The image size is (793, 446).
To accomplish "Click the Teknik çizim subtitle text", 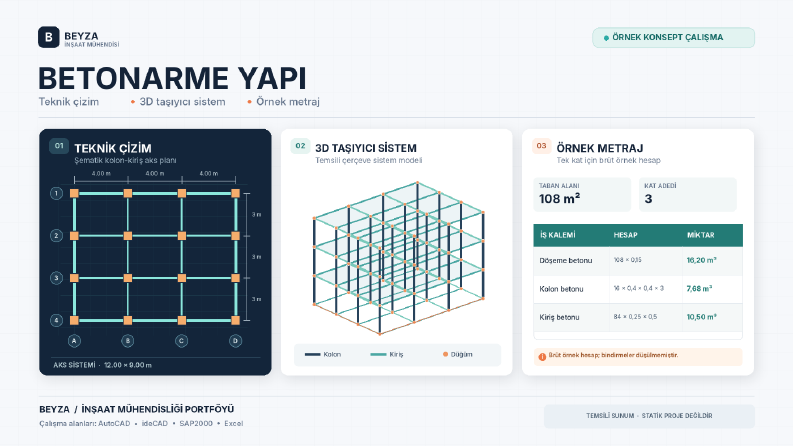I will [x=69, y=102].
